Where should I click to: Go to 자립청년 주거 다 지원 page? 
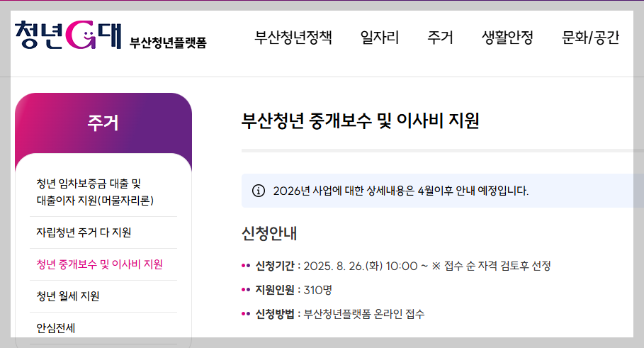click(x=84, y=232)
